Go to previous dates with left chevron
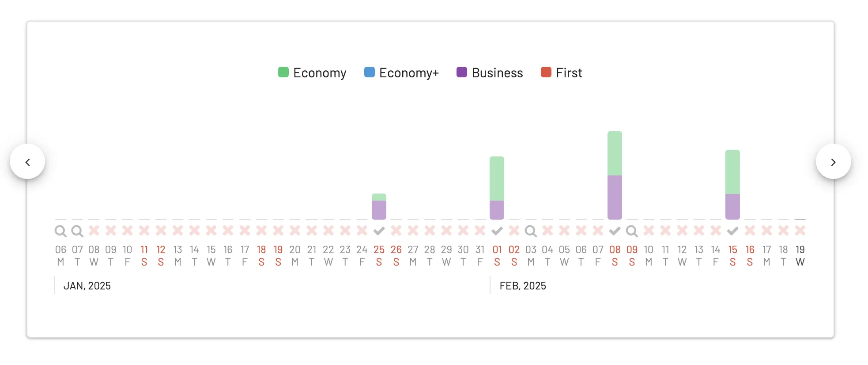The image size is (868, 365). (27, 162)
